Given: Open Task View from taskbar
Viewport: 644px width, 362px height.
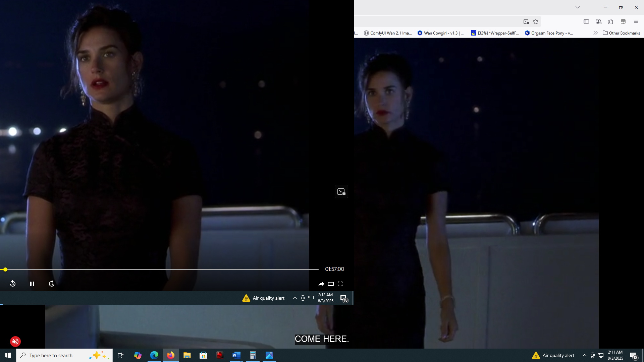Looking at the screenshot, I should click(121, 355).
